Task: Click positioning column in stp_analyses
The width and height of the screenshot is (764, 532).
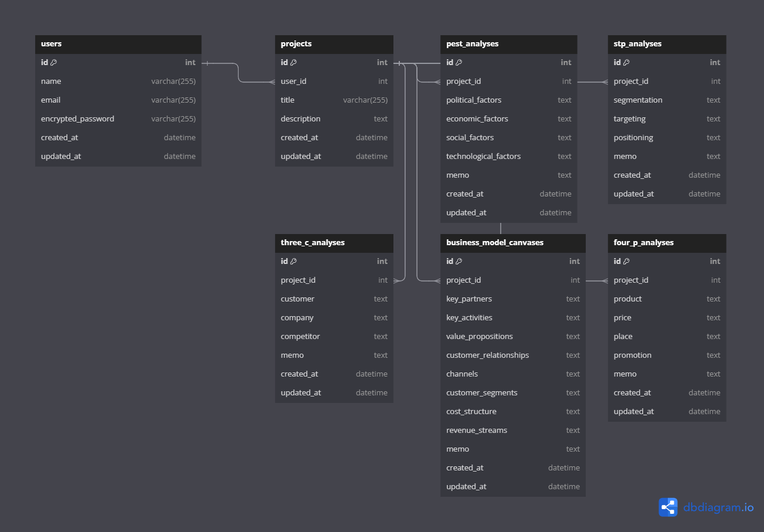Action: pyautogui.click(x=667, y=137)
